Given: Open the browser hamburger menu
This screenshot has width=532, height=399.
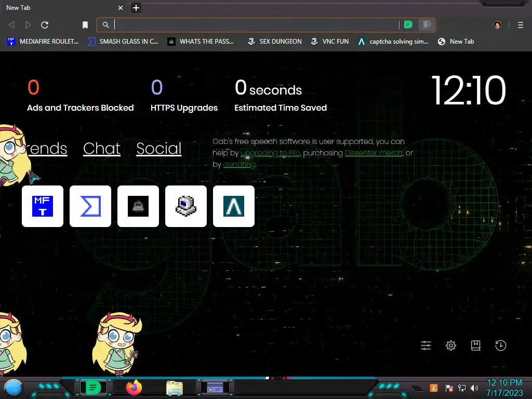Looking at the screenshot, I should point(521,25).
